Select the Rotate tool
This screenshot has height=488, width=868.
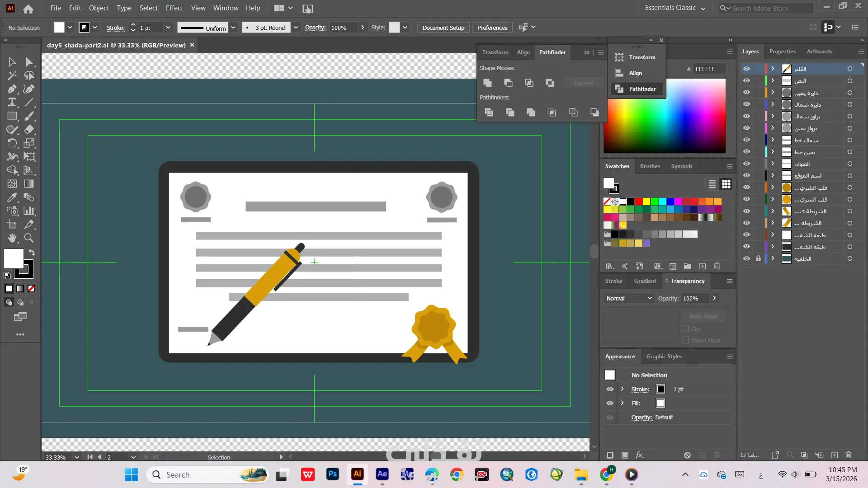(x=12, y=143)
